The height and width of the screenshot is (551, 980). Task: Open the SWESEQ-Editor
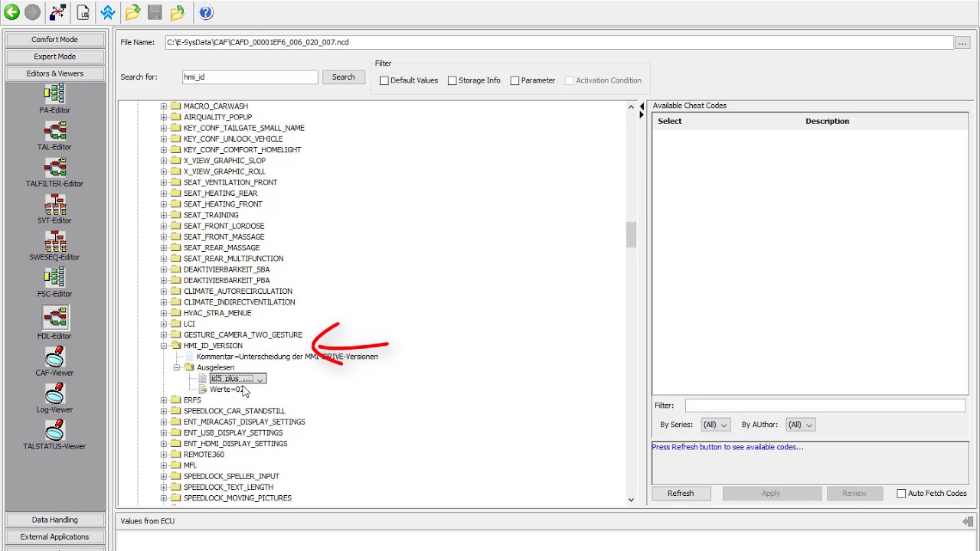tap(55, 246)
